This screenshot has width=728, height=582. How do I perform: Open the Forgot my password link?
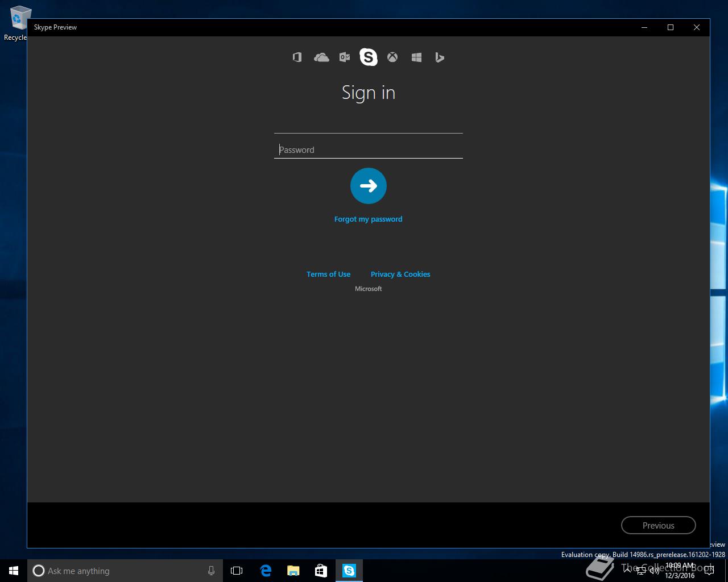click(x=369, y=219)
